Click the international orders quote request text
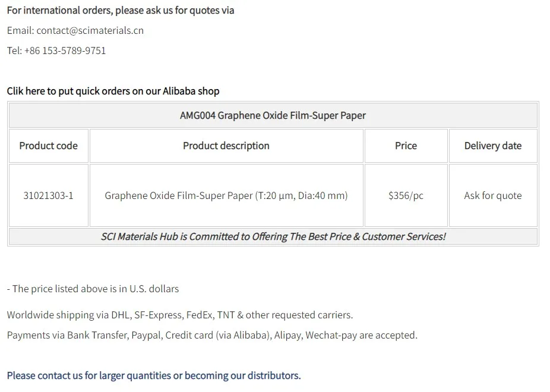 [121, 10]
